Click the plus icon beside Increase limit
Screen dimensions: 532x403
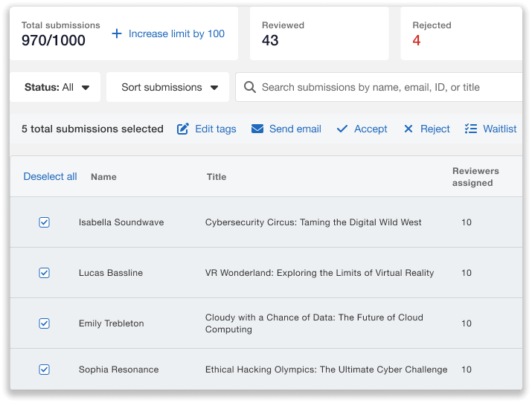pos(117,33)
